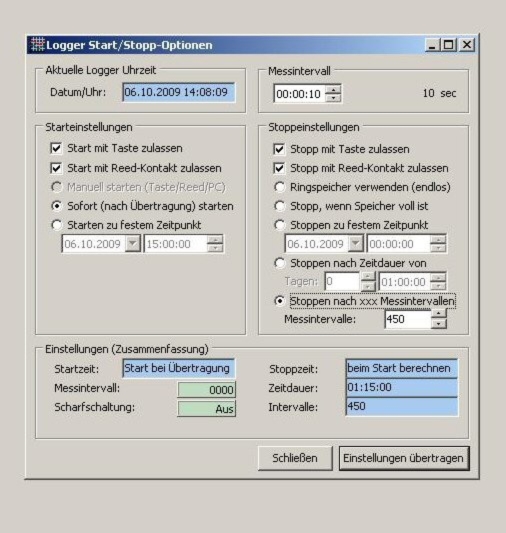This screenshot has height=533, width=506.
Task: Open the start date dropdown calendar
Action: point(133,244)
